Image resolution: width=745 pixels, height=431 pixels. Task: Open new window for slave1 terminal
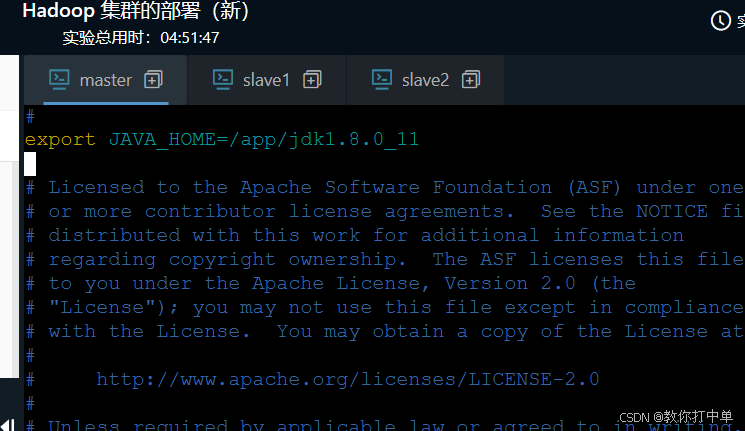point(312,79)
